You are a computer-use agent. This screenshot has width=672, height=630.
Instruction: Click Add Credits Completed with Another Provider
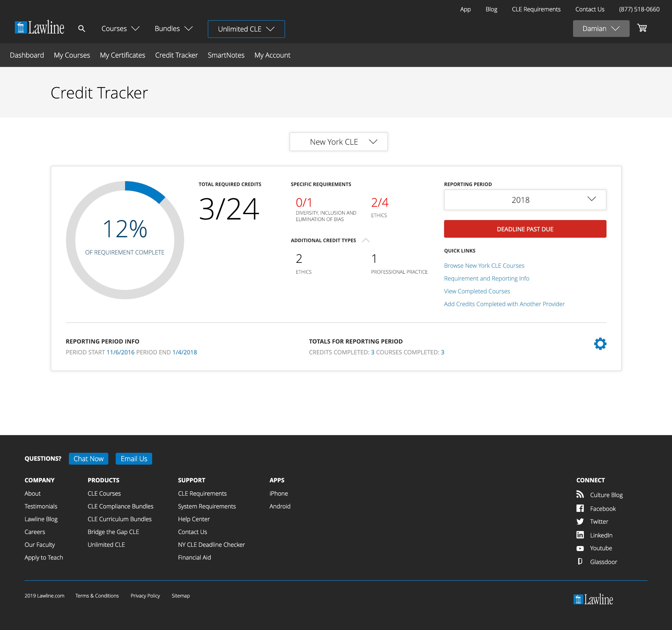pyautogui.click(x=504, y=304)
